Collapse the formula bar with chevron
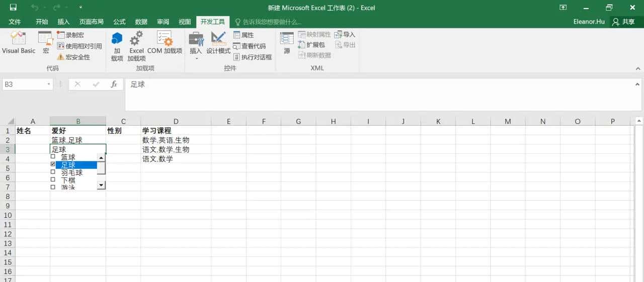Viewport: 644px width, 282px height. click(637, 84)
